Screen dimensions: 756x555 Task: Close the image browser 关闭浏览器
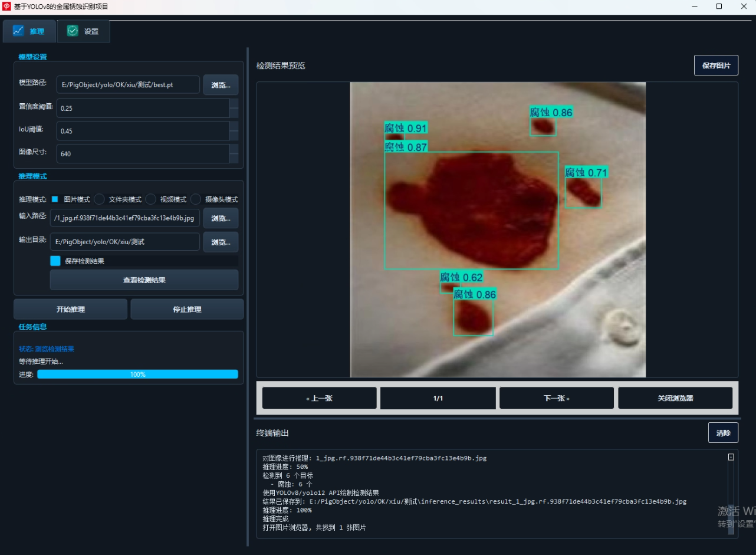point(675,398)
